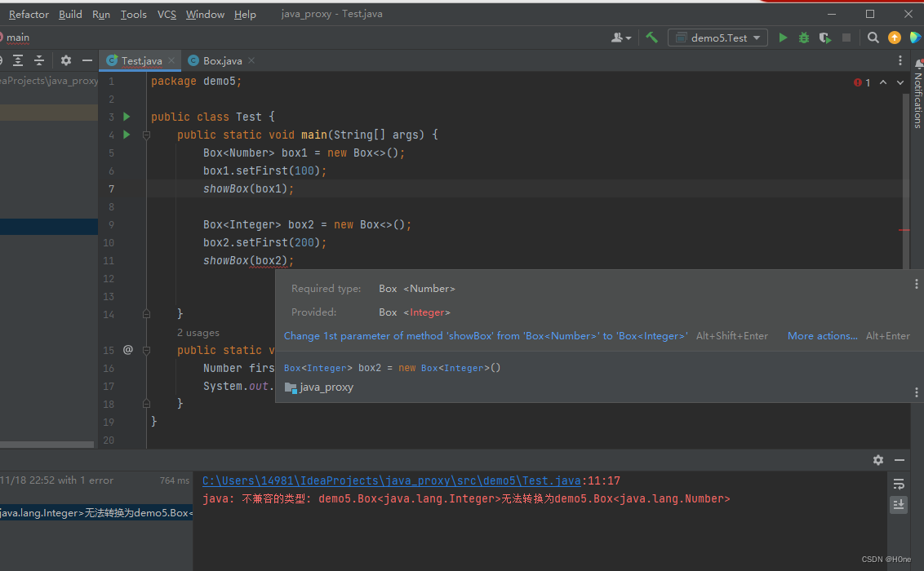Open the Tools menu
The image size is (924, 571).
[133, 14]
